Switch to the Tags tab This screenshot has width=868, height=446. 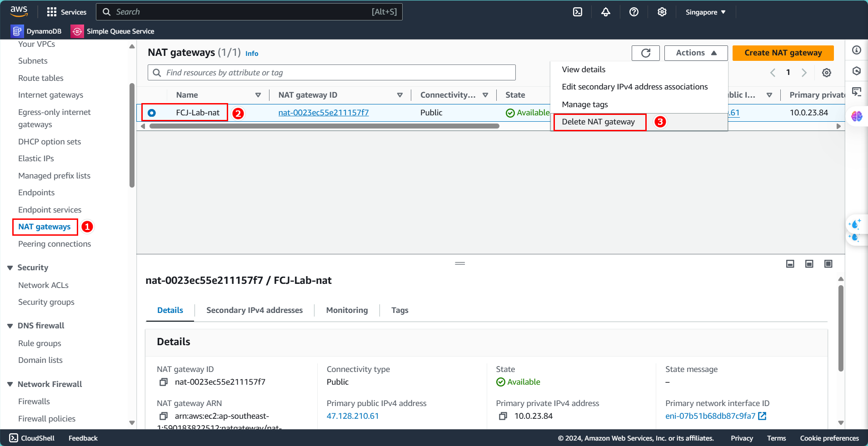pos(399,310)
